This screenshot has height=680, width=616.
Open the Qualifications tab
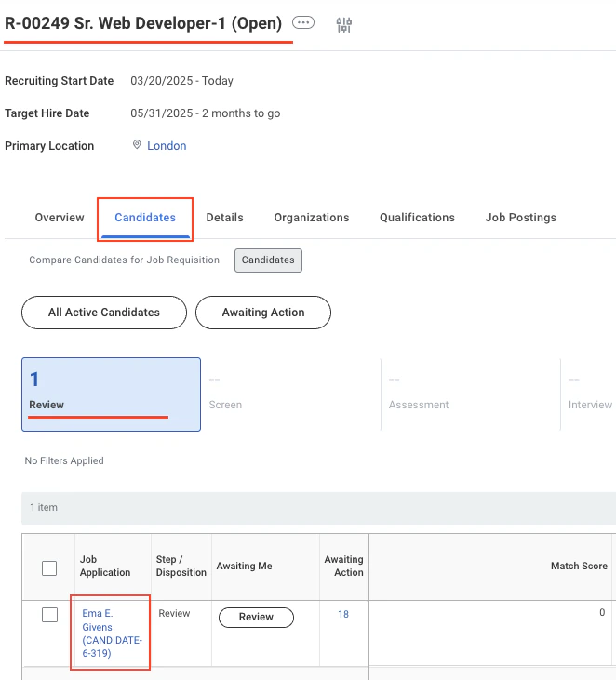pyautogui.click(x=417, y=218)
